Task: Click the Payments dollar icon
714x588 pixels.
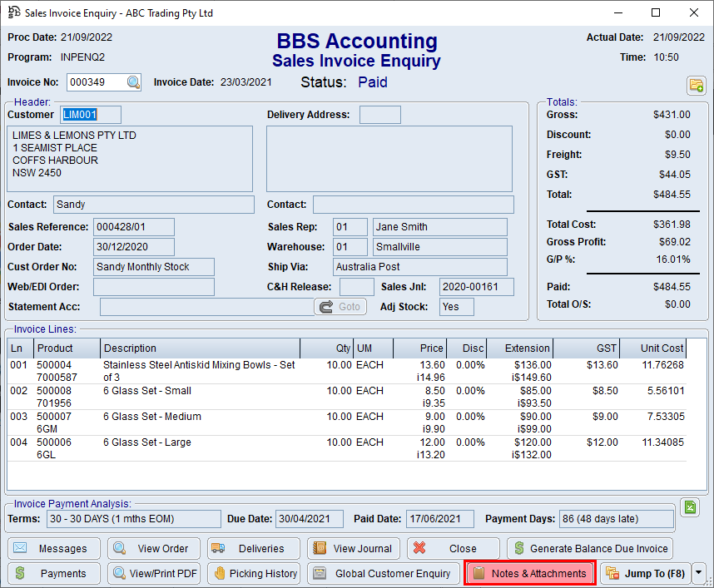Action: pyautogui.click(x=19, y=573)
